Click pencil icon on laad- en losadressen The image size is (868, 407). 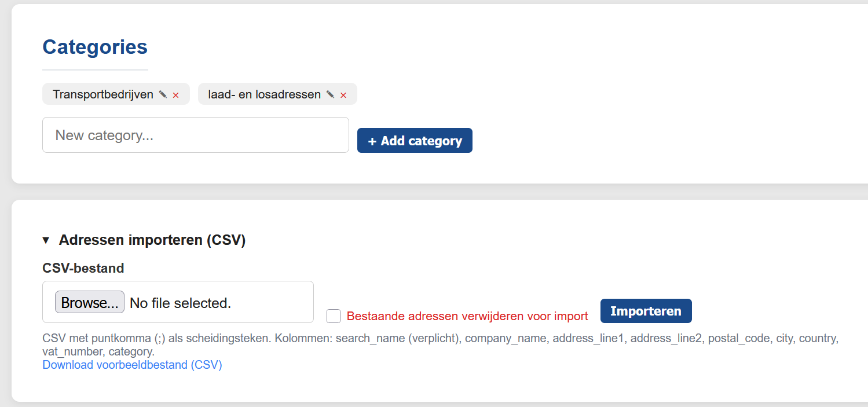[330, 94]
